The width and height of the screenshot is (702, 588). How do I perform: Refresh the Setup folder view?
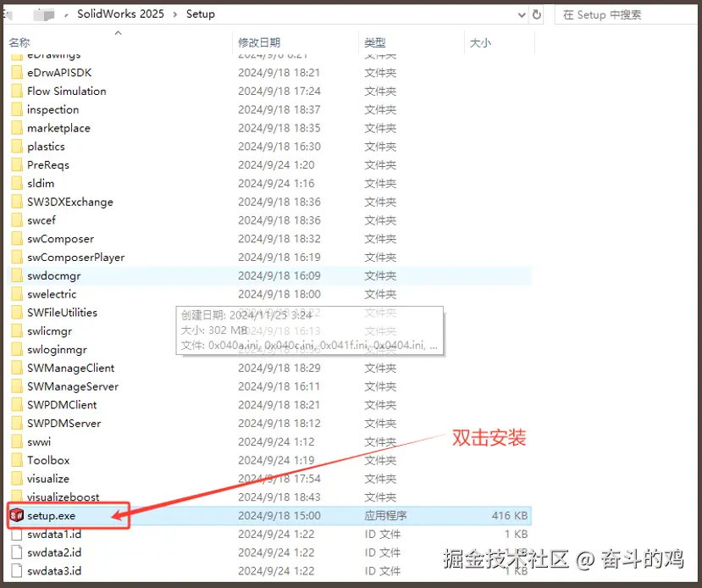536,14
